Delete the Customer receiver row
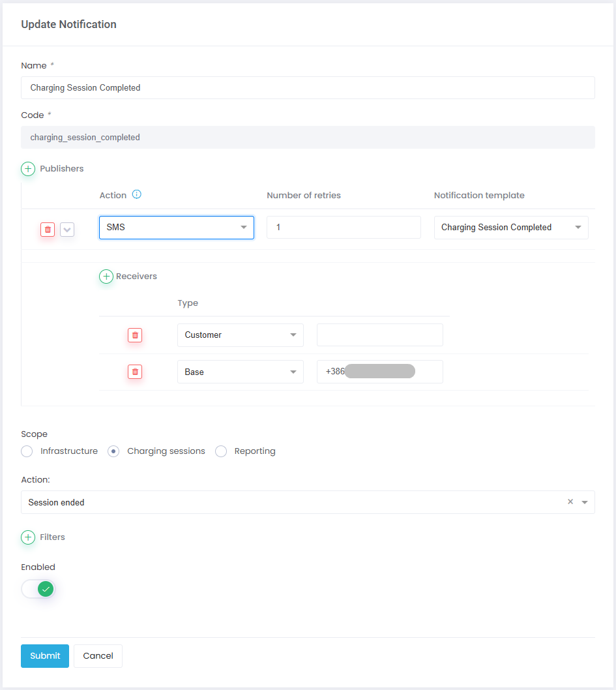Screen dimensions: 616x690 pos(135,335)
